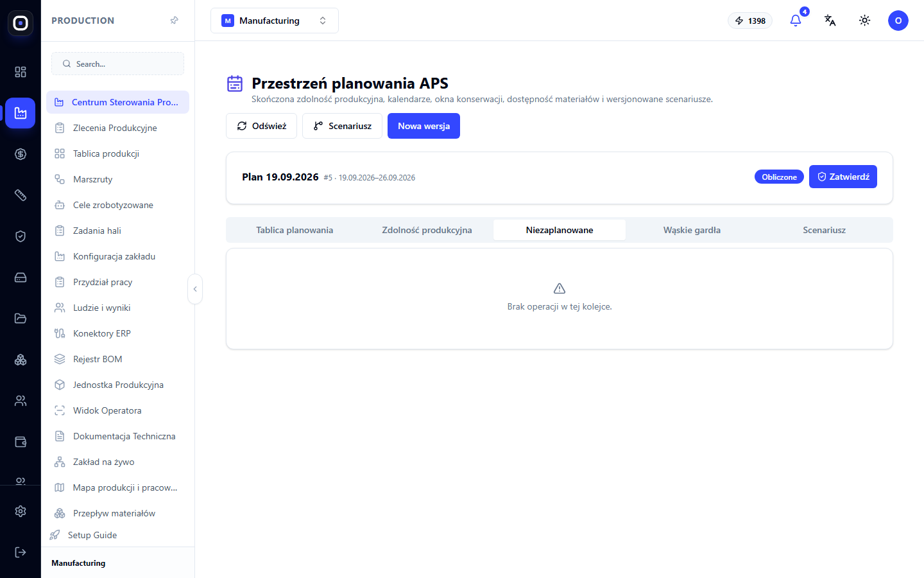Select the Production factory rail icon

tap(21, 113)
